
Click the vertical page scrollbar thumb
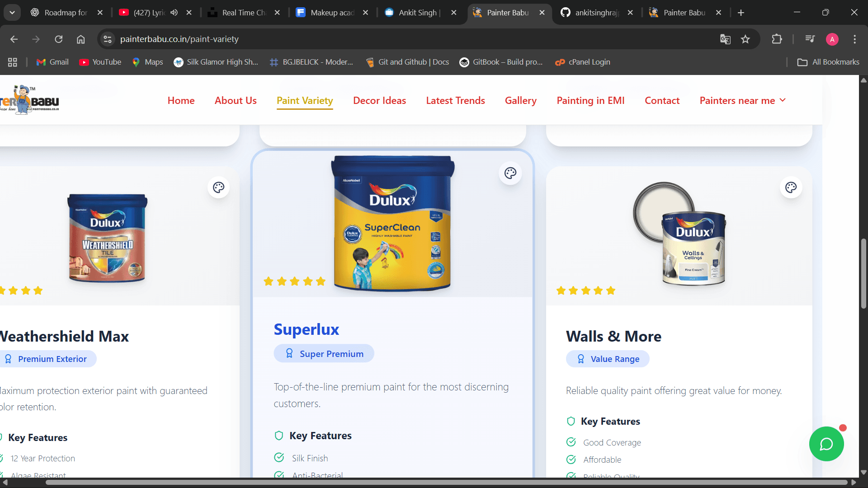pos(863,273)
